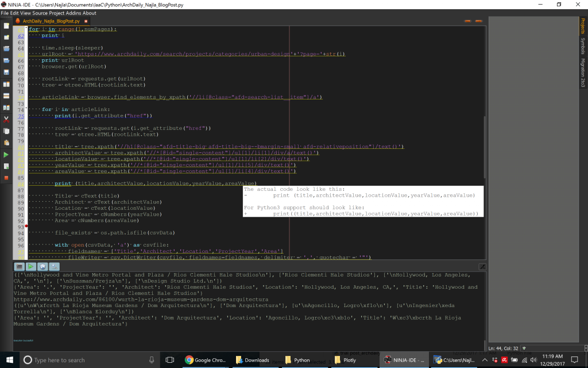This screenshot has width=588, height=368.
Task: Click the New File icon in left toolbar
Action: tap(6, 26)
